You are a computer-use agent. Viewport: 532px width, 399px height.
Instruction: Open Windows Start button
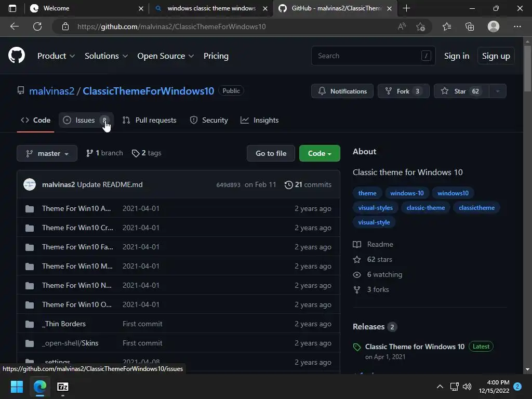coord(17,387)
